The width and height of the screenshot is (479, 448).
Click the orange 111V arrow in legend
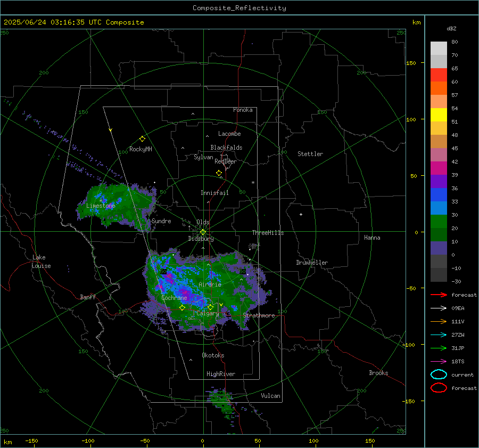coord(439,321)
